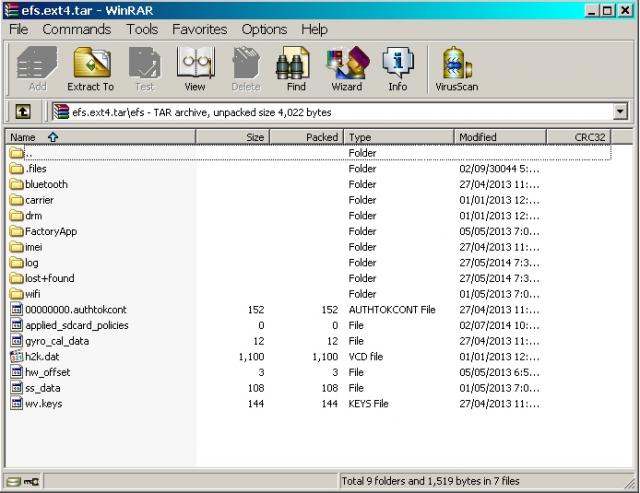Open the Favorites menu
640x493 pixels.
pyautogui.click(x=199, y=30)
